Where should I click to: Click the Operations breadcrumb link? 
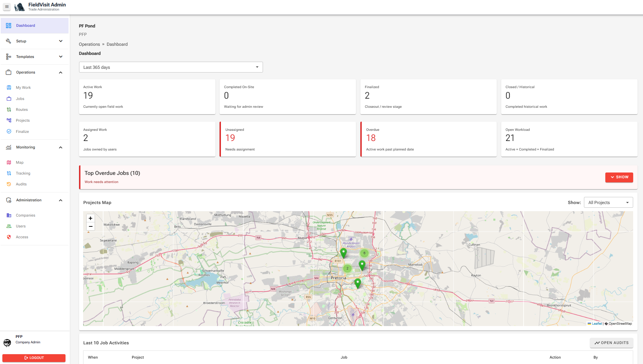coord(89,44)
